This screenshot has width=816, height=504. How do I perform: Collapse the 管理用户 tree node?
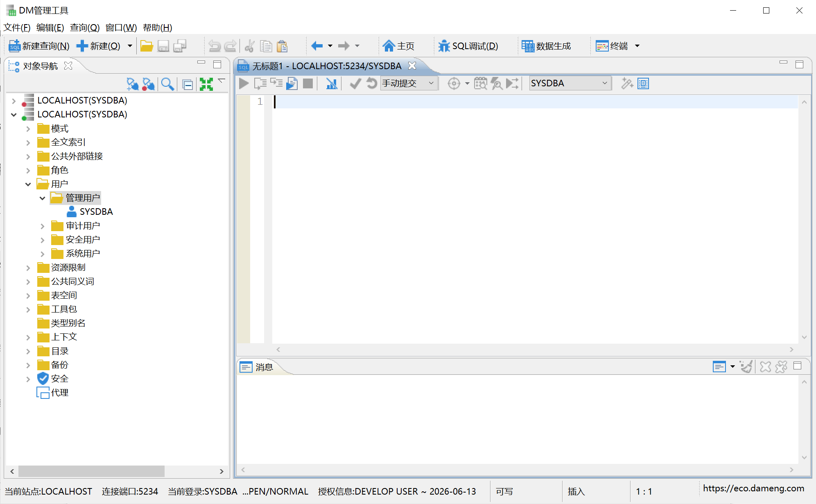(x=43, y=198)
